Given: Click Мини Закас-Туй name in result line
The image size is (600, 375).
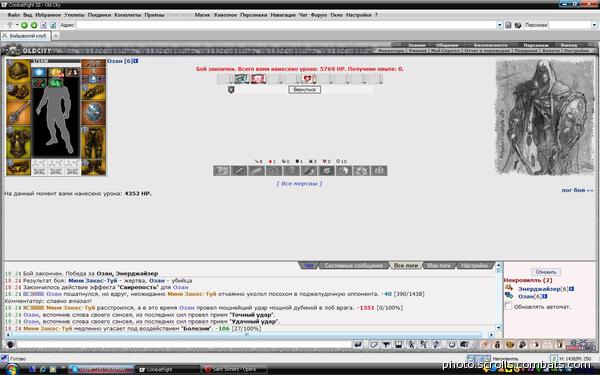Looking at the screenshot, I should coord(93,280).
